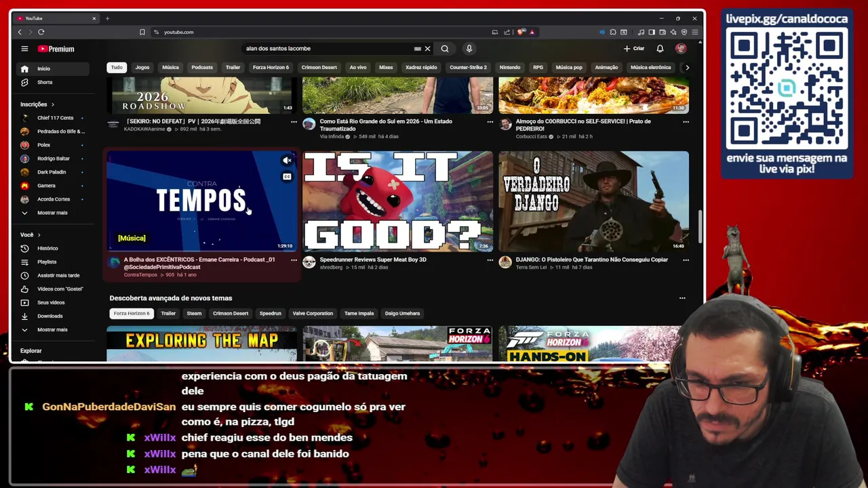The width and height of the screenshot is (868, 488).
Task: Select the Ao vivo filter chip
Action: pyautogui.click(x=358, y=67)
